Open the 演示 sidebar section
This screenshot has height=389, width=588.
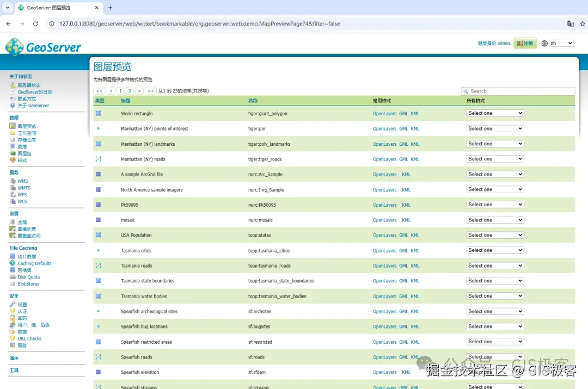[x=14, y=358]
